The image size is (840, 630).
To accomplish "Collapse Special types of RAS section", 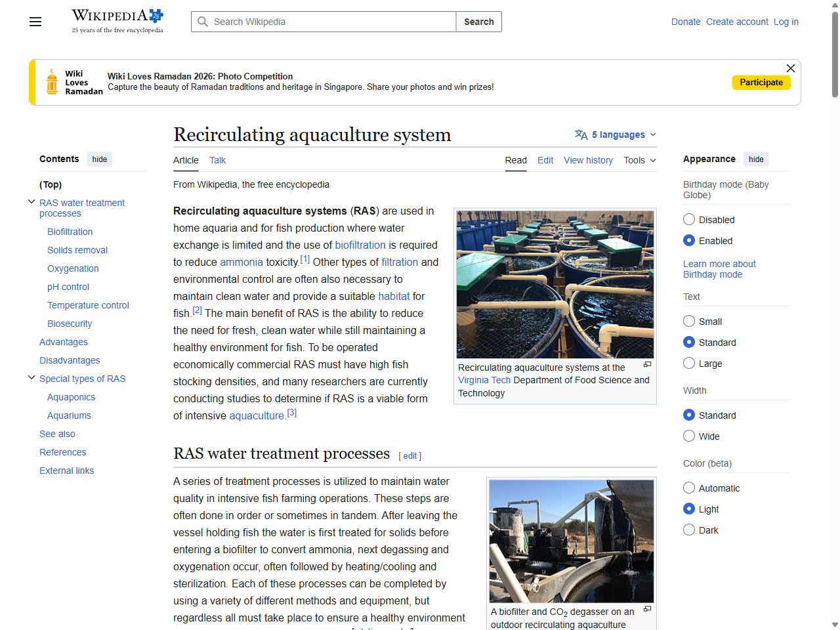I will pyautogui.click(x=31, y=378).
